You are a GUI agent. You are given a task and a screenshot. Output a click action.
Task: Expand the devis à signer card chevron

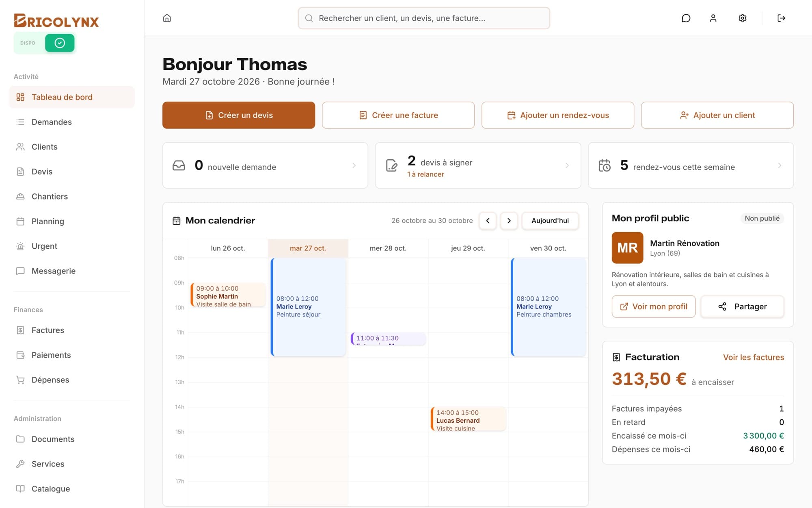pos(567,165)
